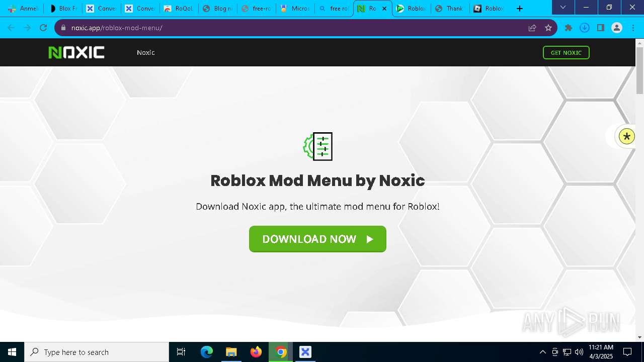This screenshot has height=362, width=644.
Task: Open the notification center icon
Action: coord(627,352)
